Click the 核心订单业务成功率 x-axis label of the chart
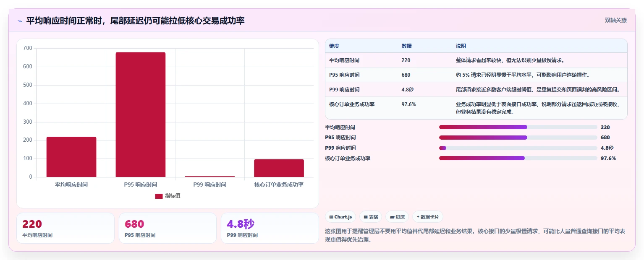The width and height of the screenshot is (644, 260). [279, 185]
